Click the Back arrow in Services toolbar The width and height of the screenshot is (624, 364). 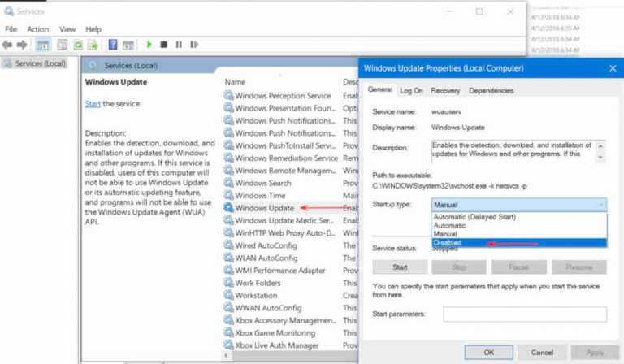pos(7,45)
